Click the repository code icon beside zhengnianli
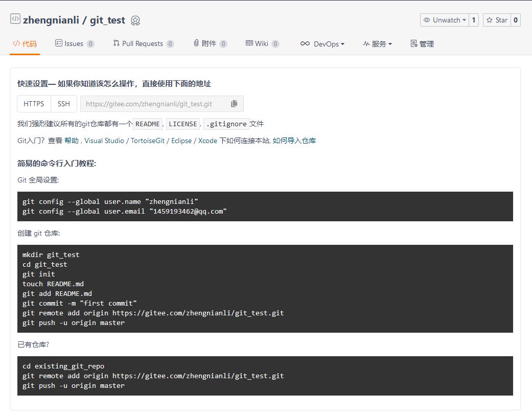 pyautogui.click(x=15, y=19)
